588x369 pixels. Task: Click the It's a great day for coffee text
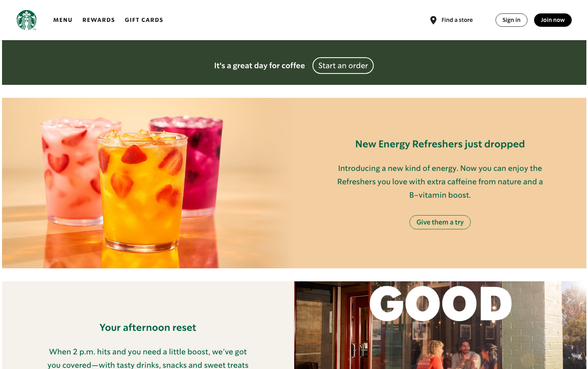[260, 65]
